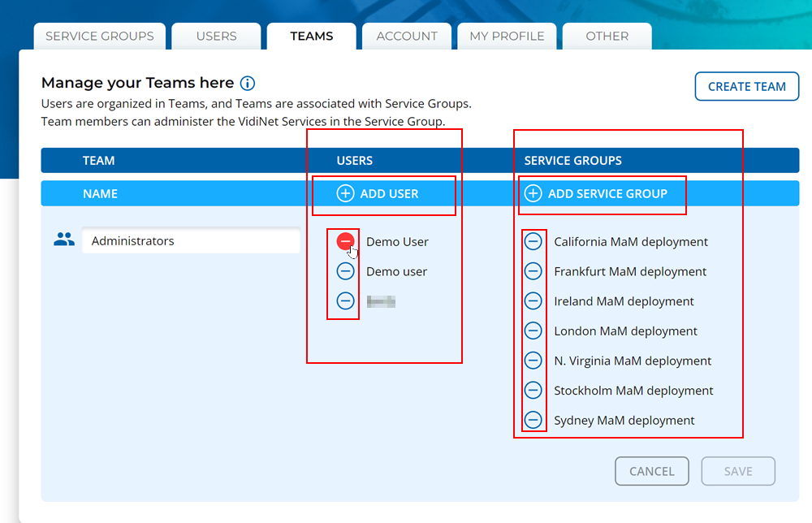
Task: Remove the first Demo User with red minus
Action: pyautogui.click(x=346, y=241)
